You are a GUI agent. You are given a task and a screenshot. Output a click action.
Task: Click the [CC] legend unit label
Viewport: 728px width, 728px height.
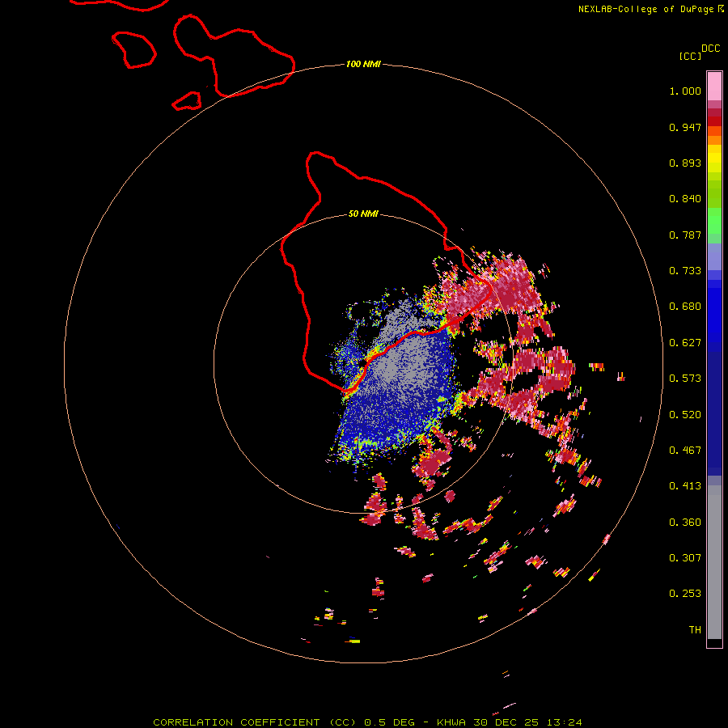690,56
